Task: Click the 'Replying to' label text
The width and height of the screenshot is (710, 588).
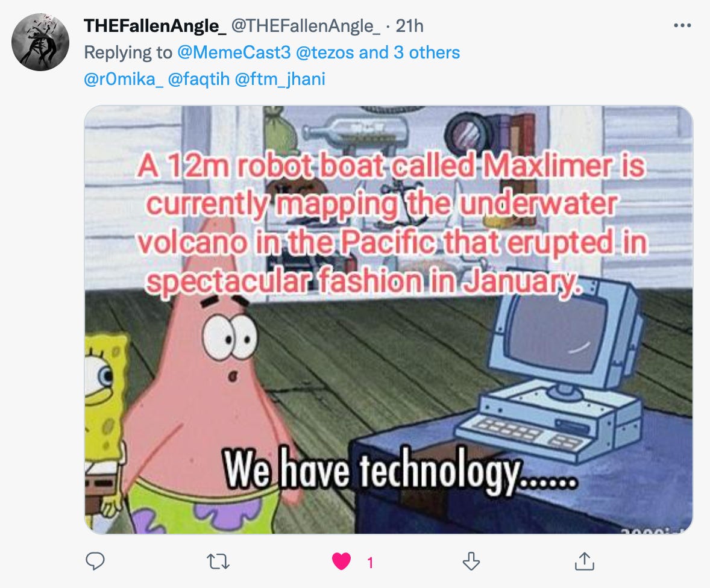Action: pos(128,52)
